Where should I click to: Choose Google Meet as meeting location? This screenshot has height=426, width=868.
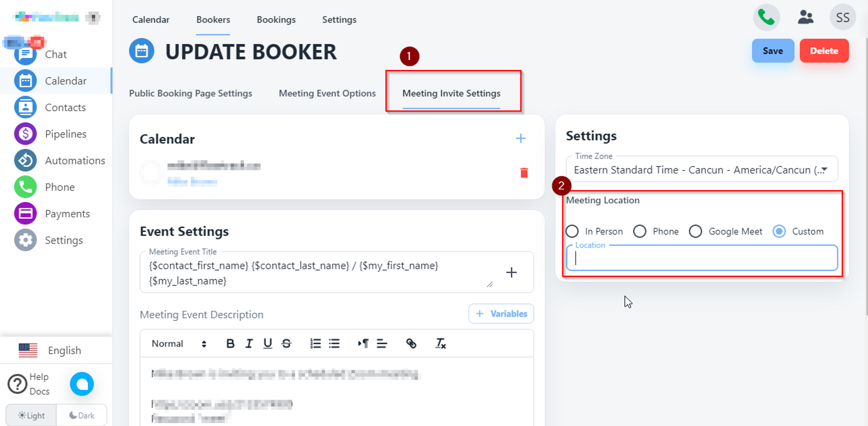(x=696, y=231)
